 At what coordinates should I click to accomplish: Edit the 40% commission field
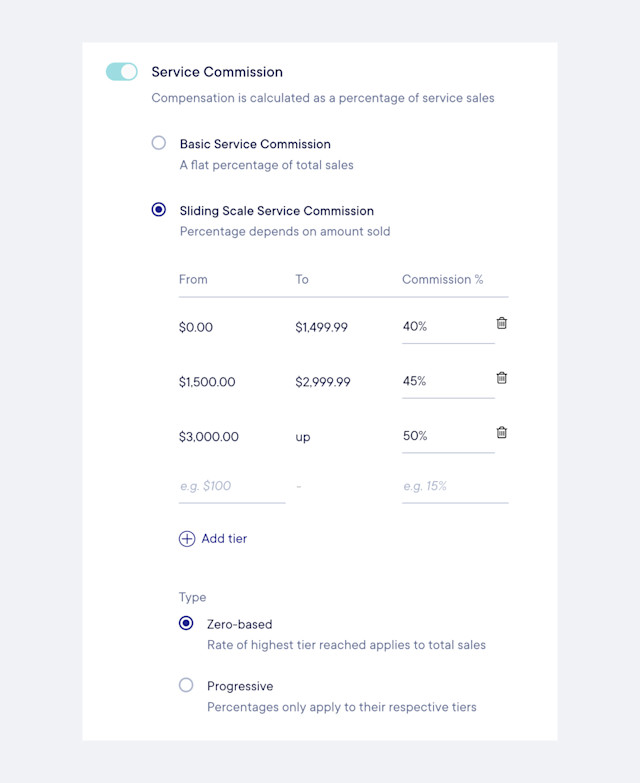click(x=448, y=327)
